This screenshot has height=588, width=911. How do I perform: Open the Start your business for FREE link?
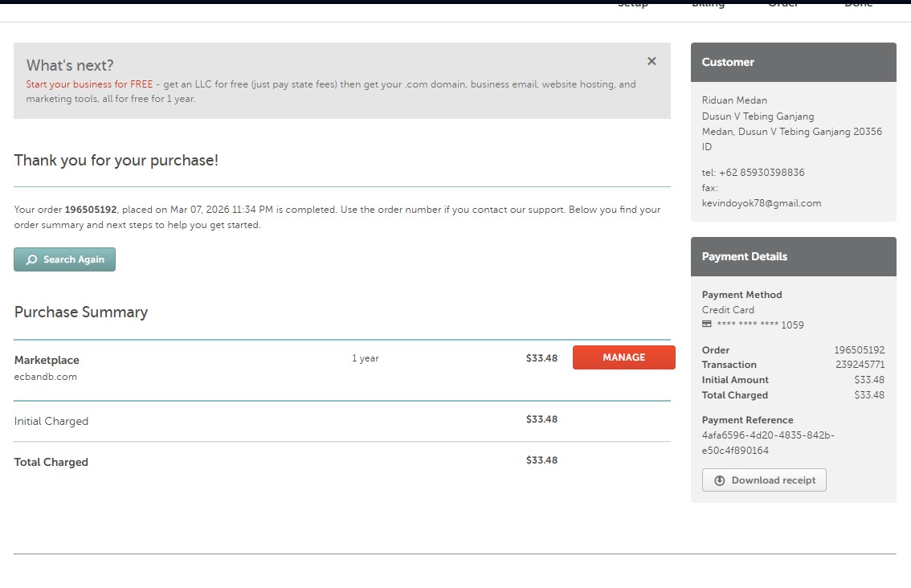click(89, 84)
